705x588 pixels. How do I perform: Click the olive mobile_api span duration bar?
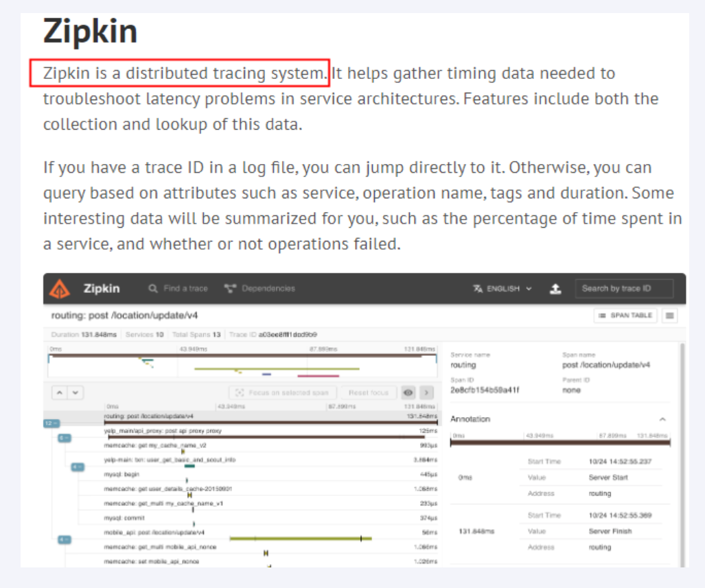[x=301, y=538]
